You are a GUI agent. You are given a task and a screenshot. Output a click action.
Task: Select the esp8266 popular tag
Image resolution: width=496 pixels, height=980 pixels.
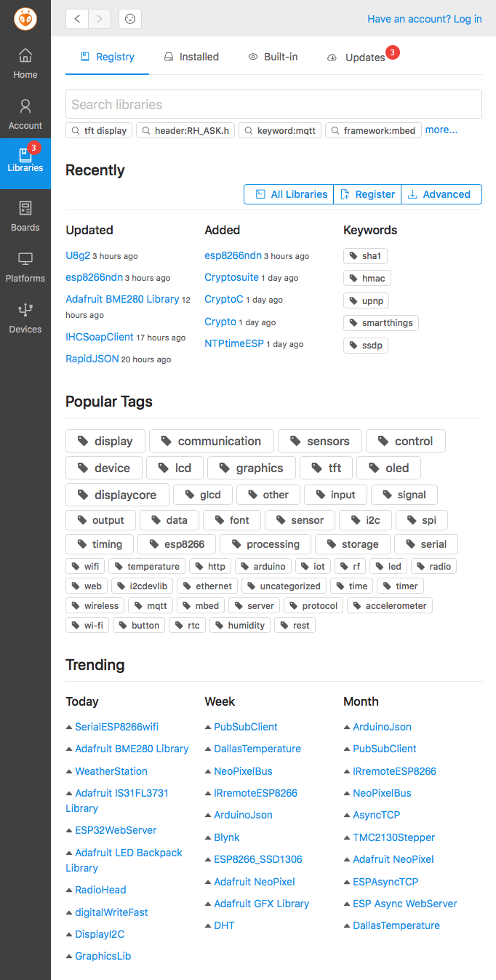pyautogui.click(x=177, y=544)
